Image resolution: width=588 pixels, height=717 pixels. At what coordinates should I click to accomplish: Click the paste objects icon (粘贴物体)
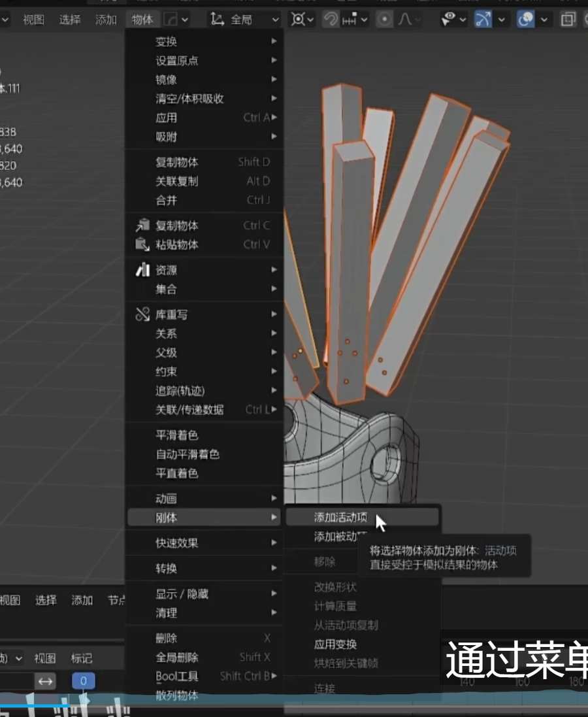142,244
